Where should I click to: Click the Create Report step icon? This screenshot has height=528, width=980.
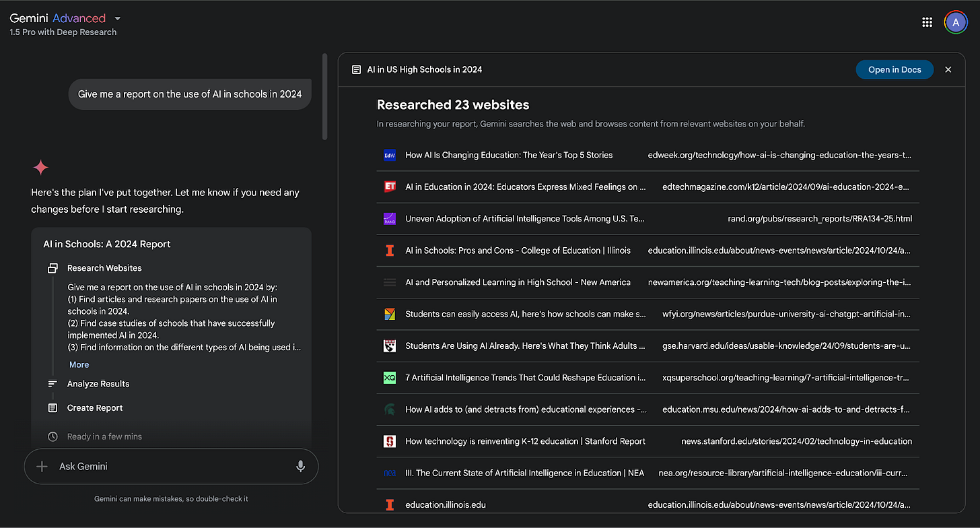tap(53, 408)
